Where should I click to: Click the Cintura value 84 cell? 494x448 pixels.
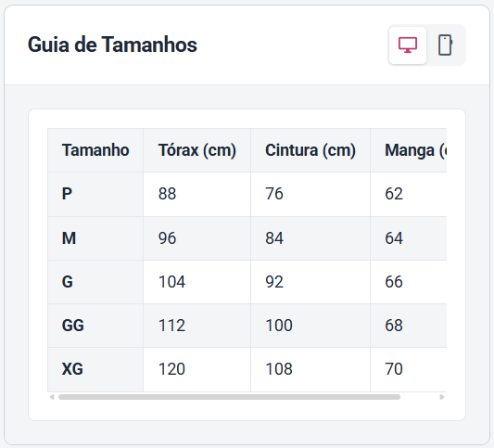[310, 238]
